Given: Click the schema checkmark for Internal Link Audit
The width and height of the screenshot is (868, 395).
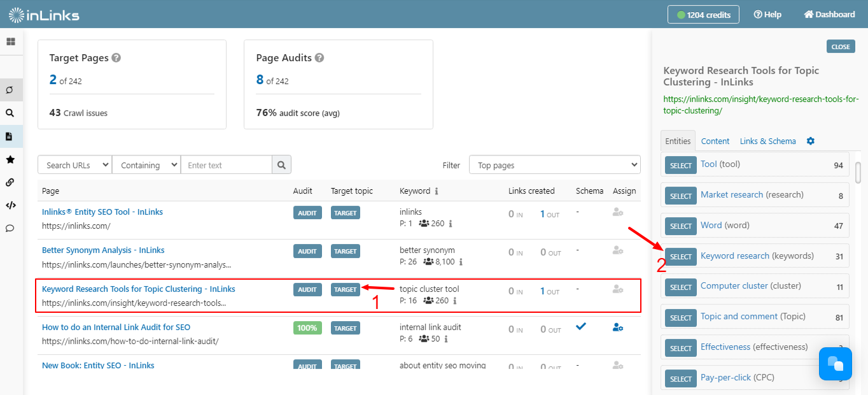Looking at the screenshot, I should 581,326.
